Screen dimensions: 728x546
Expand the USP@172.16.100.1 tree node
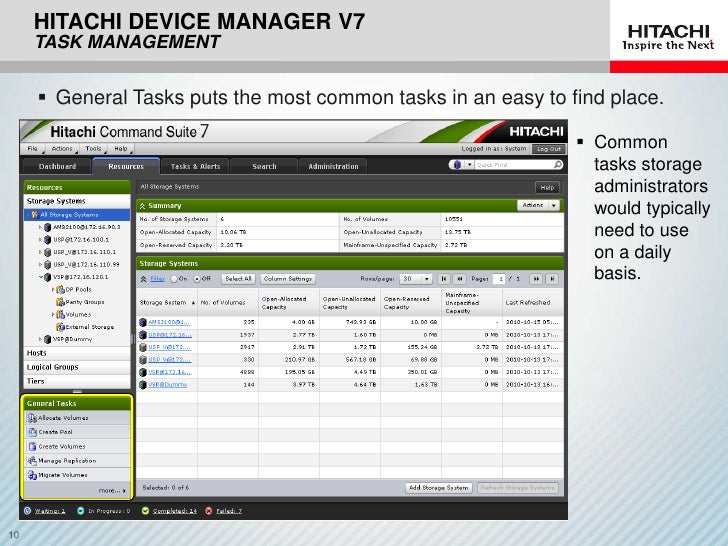point(40,240)
